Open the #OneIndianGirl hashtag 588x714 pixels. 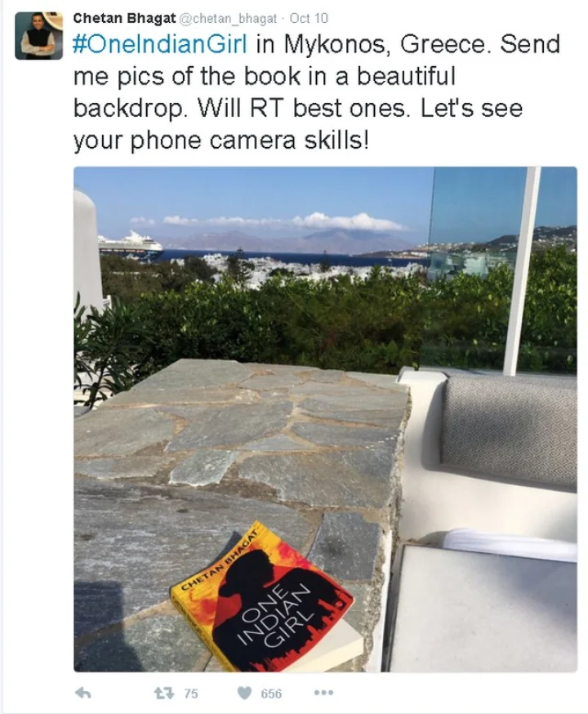[160, 44]
